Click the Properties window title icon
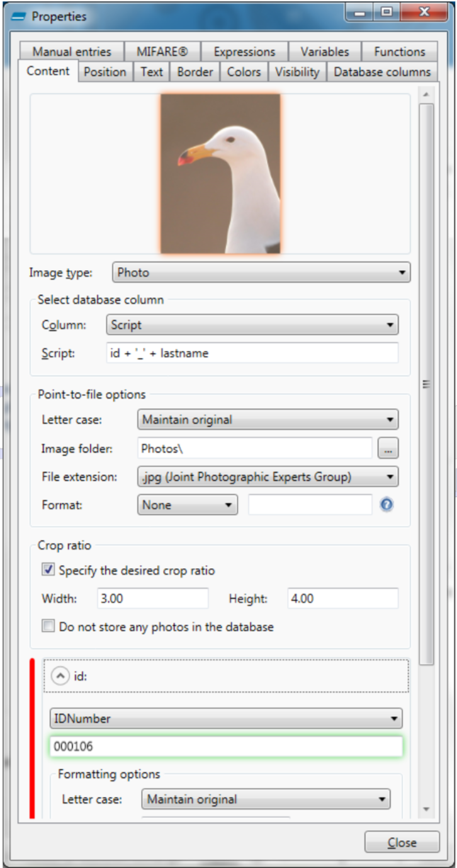 pos(20,16)
